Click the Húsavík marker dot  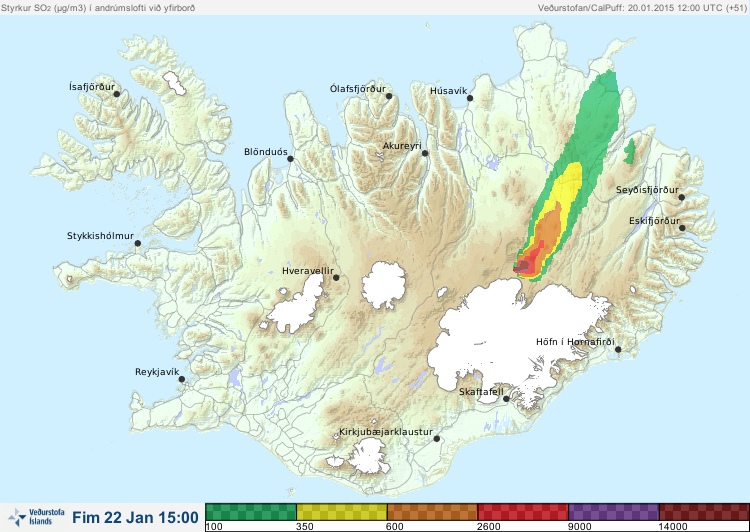click(470, 98)
